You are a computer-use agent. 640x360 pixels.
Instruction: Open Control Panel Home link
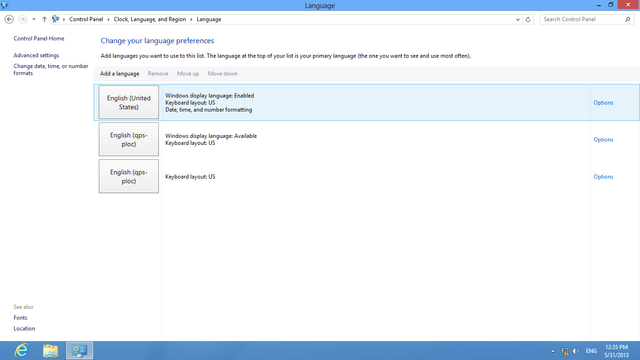coord(39,38)
